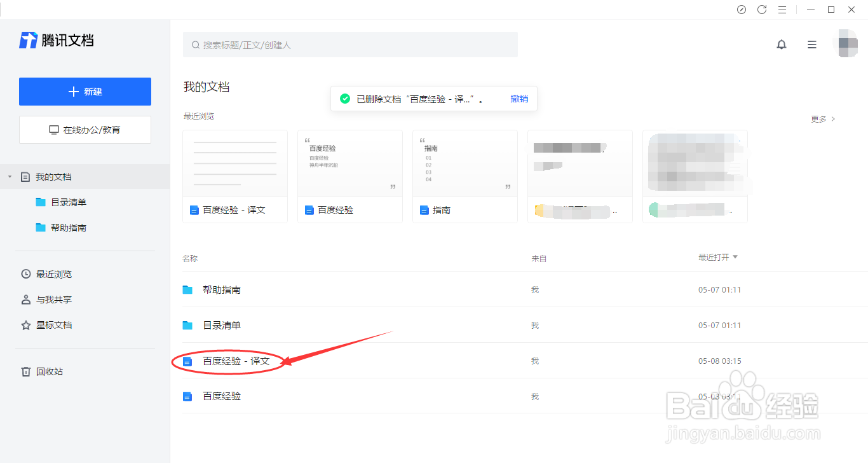This screenshot has width=868, height=463.
Task: Click the blue document icon on 百度经验 - 译文 row
Action: click(x=187, y=361)
